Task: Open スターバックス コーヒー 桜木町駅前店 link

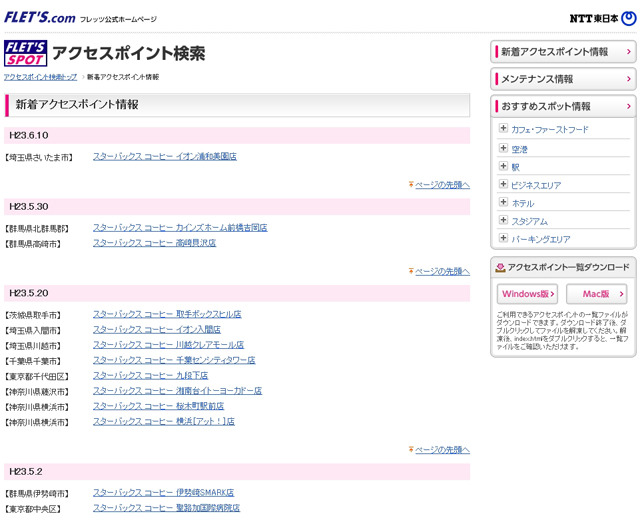Action: click(x=158, y=406)
